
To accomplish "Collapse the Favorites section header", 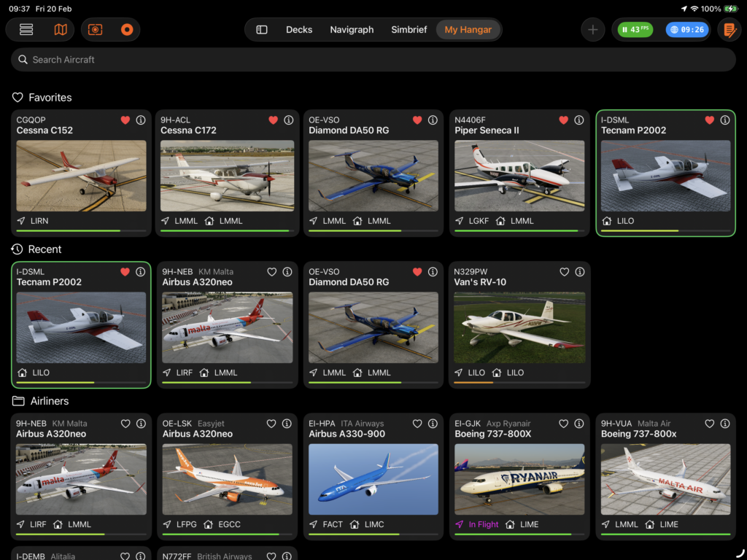I will [42, 98].
